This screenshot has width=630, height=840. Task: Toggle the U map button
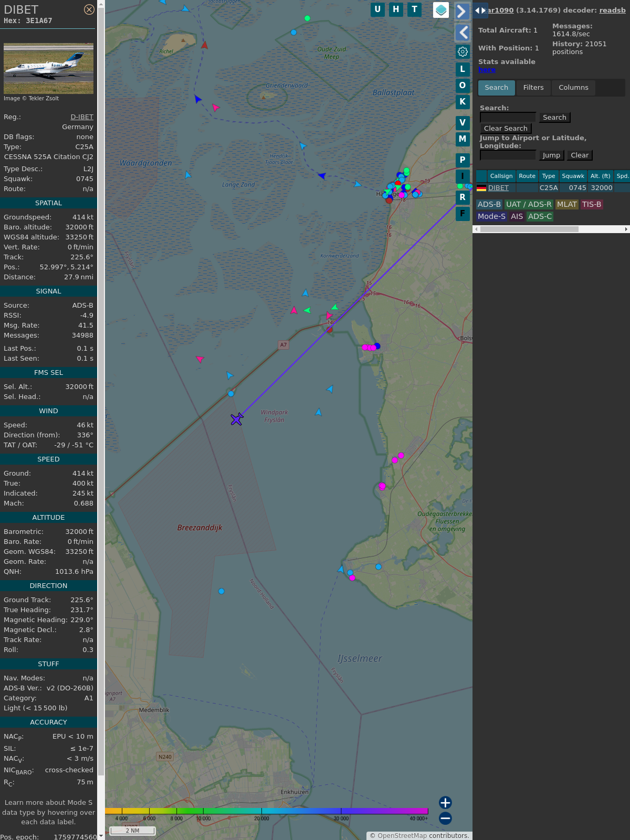point(377,9)
